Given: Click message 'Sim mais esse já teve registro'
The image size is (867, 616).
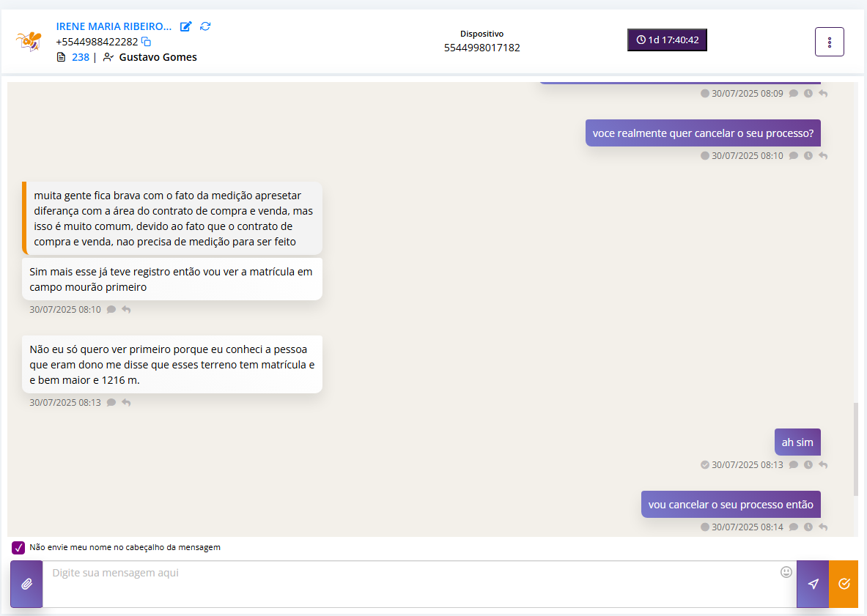Looking at the screenshot, I should pyautogui.click(x=172, y=279).
